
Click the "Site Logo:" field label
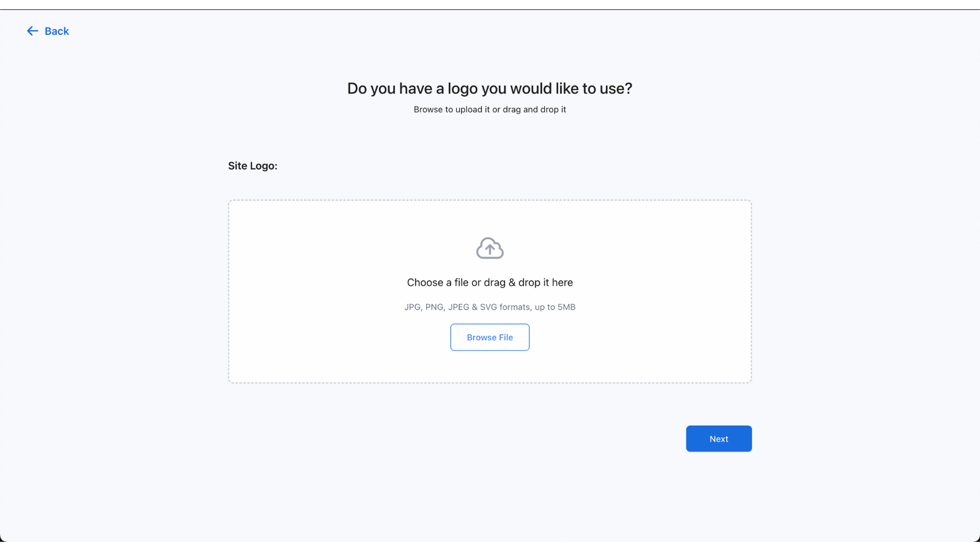click(253, 166)
